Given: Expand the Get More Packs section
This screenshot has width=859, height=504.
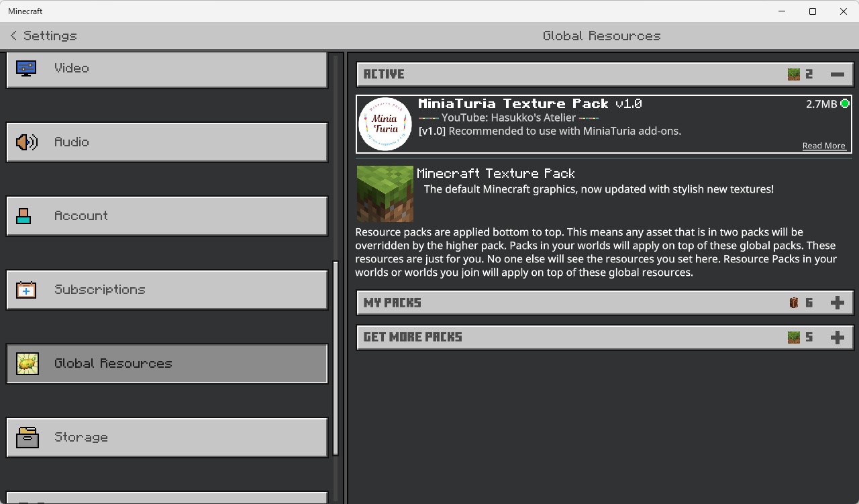Looking at the screenshot, I should (837, 338).
